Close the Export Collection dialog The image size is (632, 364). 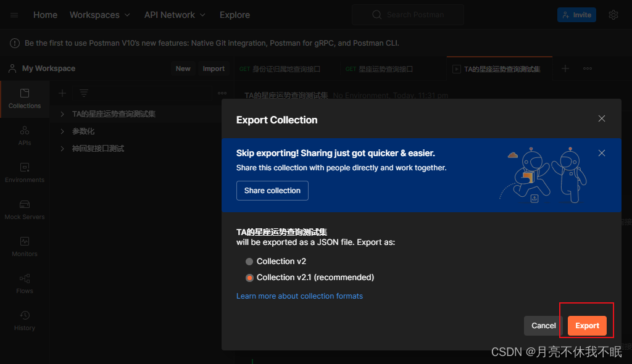pyautogui.click(x=601, y=118)
